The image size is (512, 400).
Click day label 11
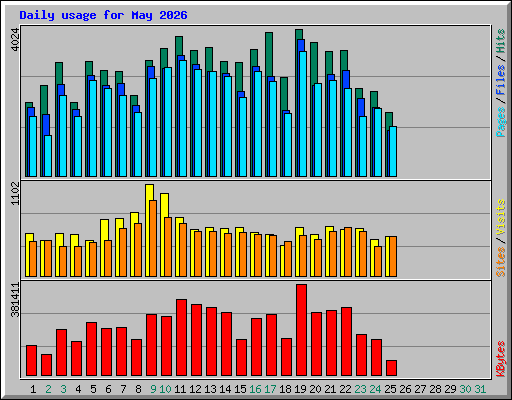point(180,389)
